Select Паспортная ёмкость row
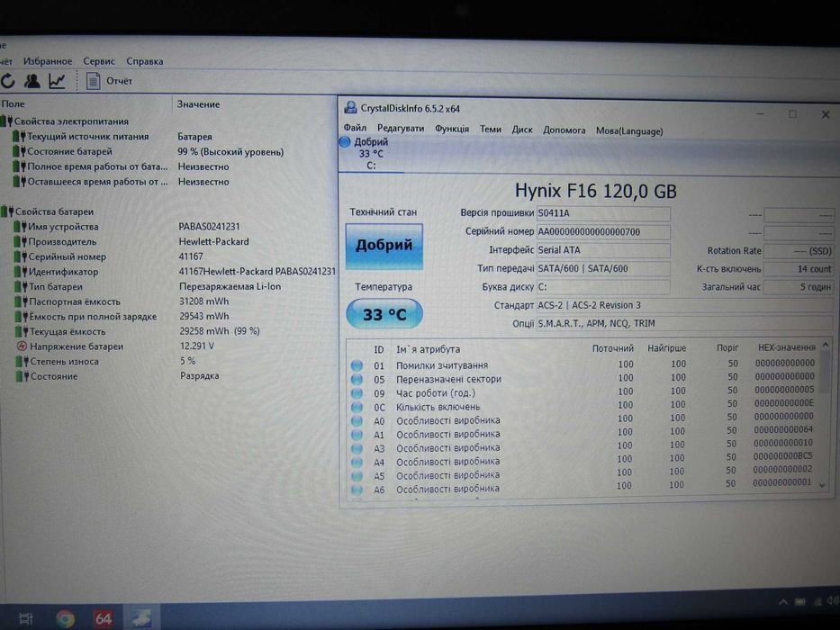 click(122, 301)
